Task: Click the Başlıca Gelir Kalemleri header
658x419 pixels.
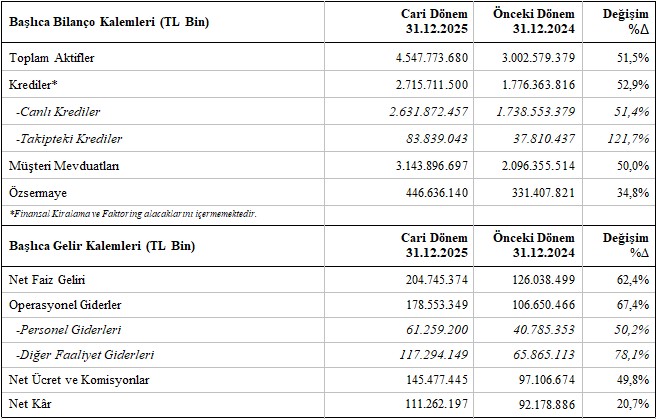Action: pos(101,245)
